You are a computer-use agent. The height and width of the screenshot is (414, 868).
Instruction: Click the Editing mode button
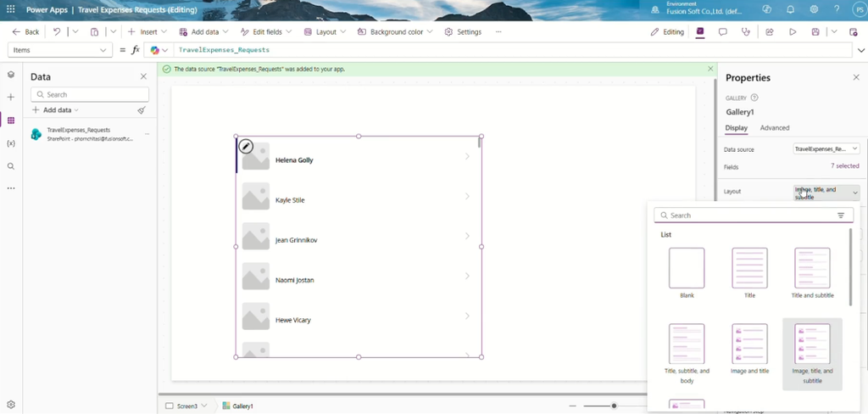668,32
